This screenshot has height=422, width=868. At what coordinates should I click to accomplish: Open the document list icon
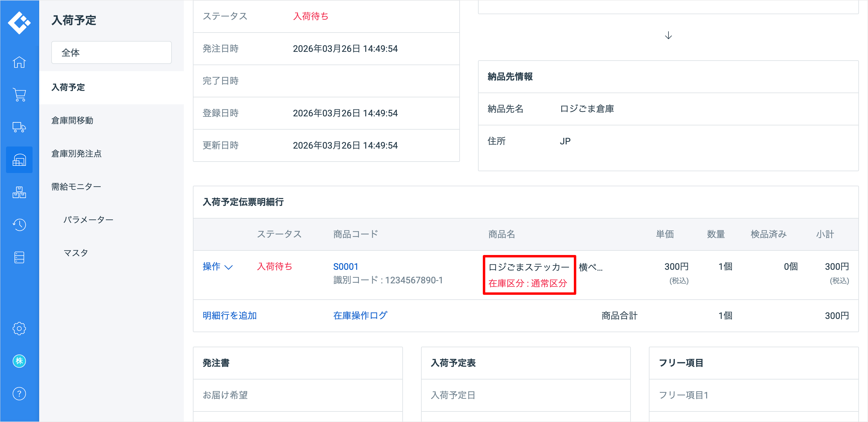tap(19, 257)
